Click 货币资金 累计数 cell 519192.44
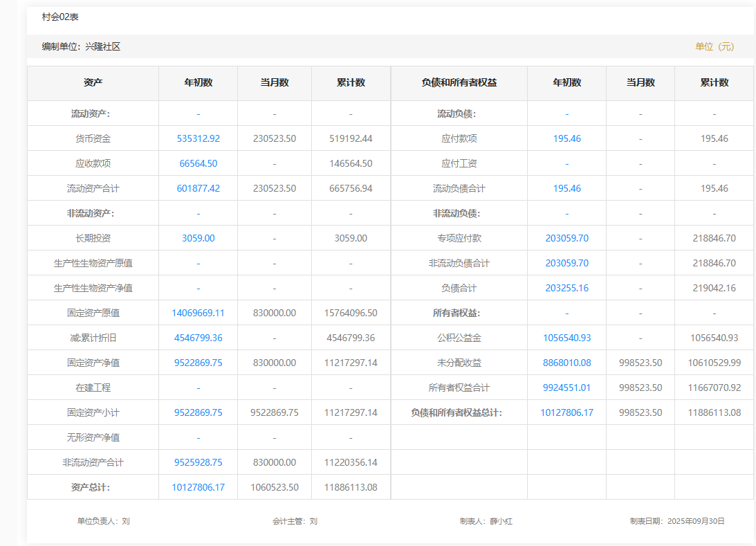 point(351,138)
